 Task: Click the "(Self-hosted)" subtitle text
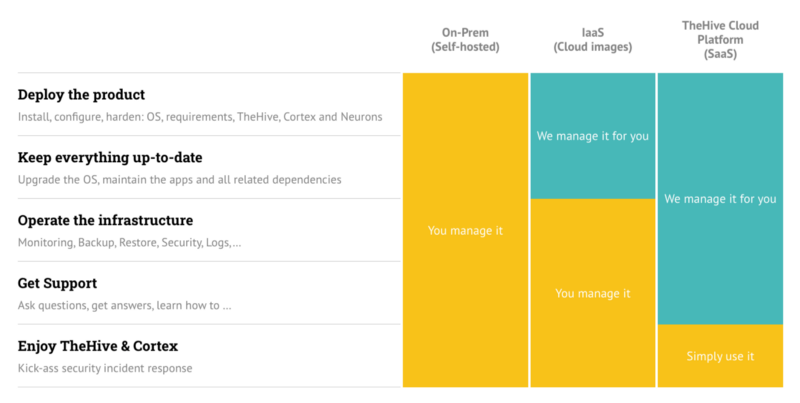coord(465,46)
